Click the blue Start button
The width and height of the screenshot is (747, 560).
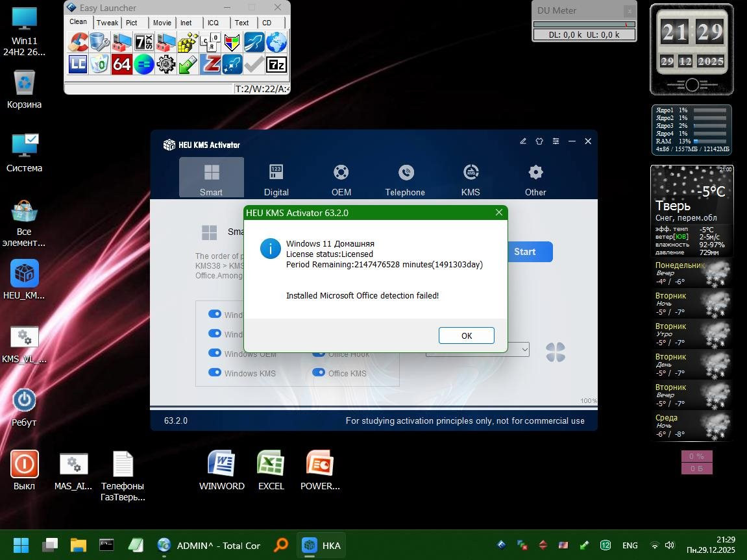(529, 252)
